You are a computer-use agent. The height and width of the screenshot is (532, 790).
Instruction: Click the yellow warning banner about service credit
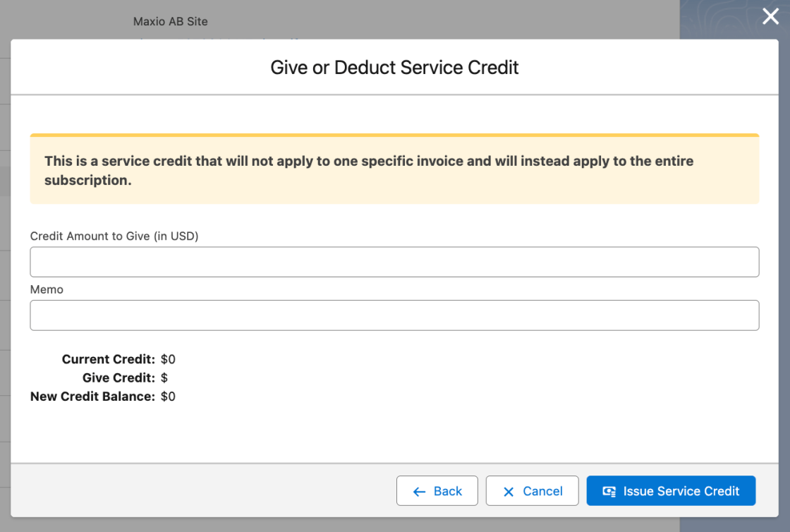coord(394,169)
